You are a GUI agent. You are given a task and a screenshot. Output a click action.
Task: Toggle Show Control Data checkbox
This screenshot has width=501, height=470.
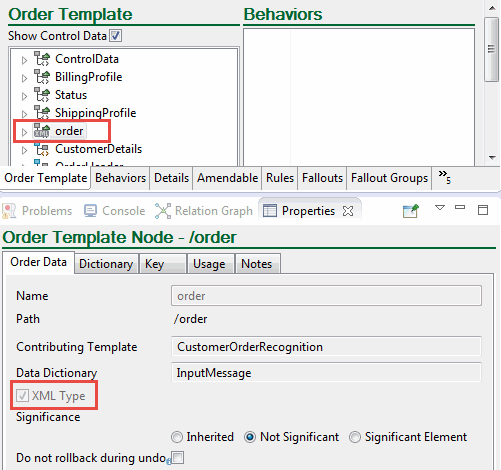pos(116,36)
